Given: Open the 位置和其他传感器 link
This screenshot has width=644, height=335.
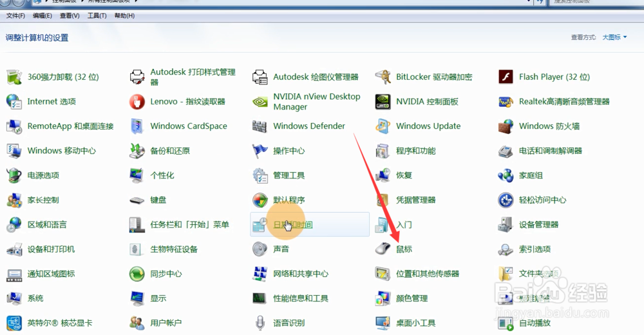Looking at the screenshot, I should tap(428, 274).
